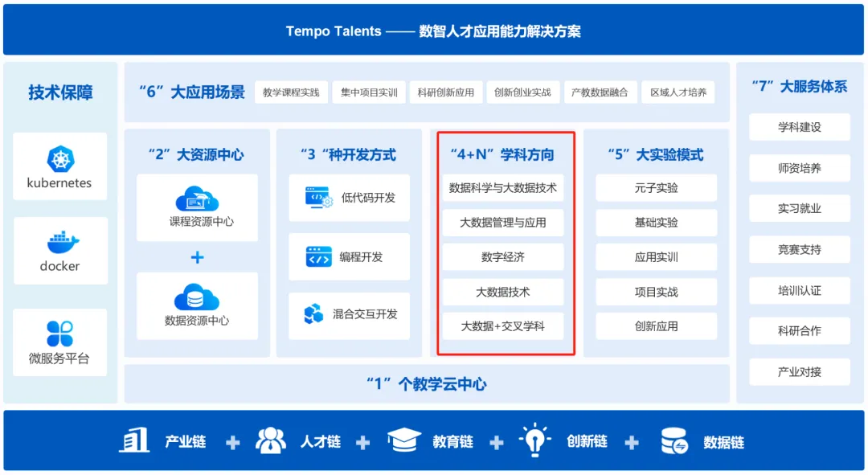Click the 混合交互开发 cubes icon
Screen dimensions: 868x475
[x=314, y=314]
